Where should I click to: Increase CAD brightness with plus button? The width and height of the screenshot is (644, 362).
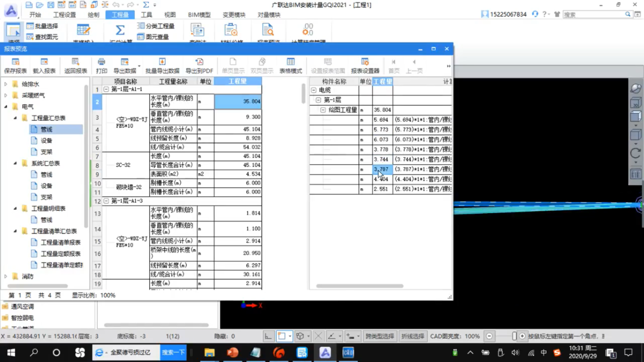(x=522, y=336)
